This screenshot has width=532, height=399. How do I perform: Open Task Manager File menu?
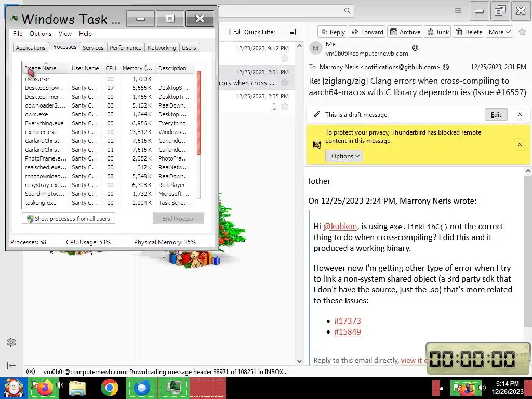(18, 34)
